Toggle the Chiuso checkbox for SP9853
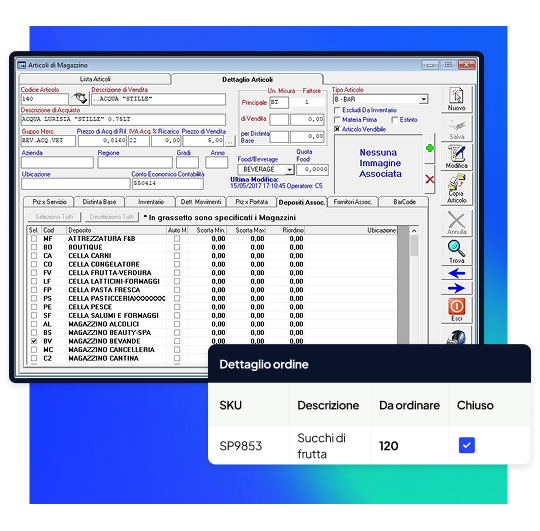This screenshot has width=540, height=531. click(467, 445)
